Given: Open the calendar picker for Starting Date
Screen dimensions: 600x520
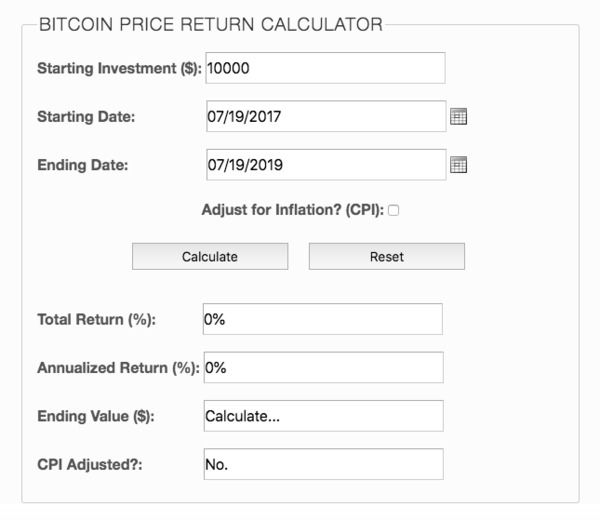Looking at the screenshot, I should click(458, 117).
